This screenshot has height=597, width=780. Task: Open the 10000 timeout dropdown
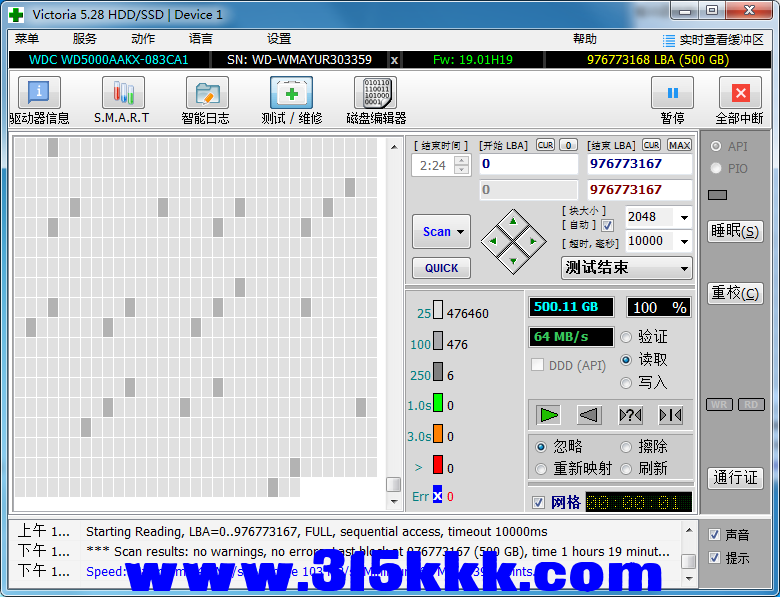684,242
